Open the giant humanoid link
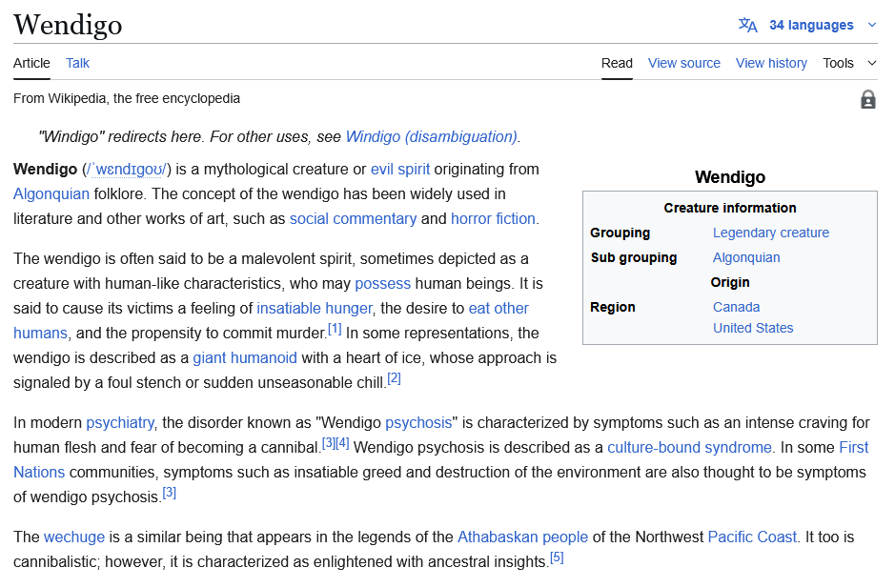This screenshot has height=588, width=895. [245, 358]
